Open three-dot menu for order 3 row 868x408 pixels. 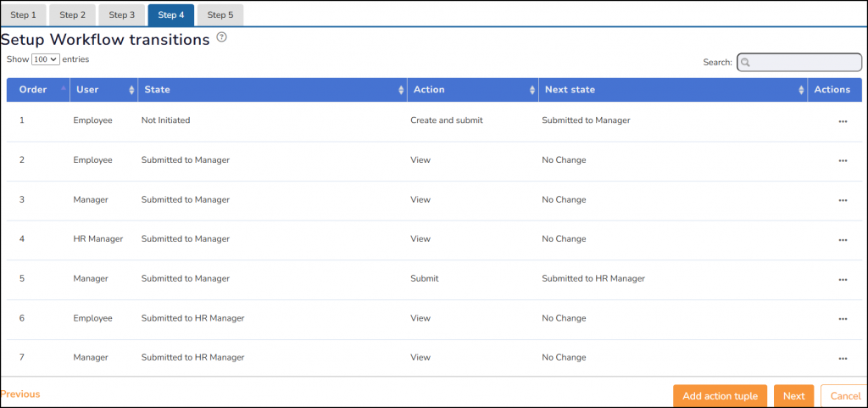pos(842,200)
